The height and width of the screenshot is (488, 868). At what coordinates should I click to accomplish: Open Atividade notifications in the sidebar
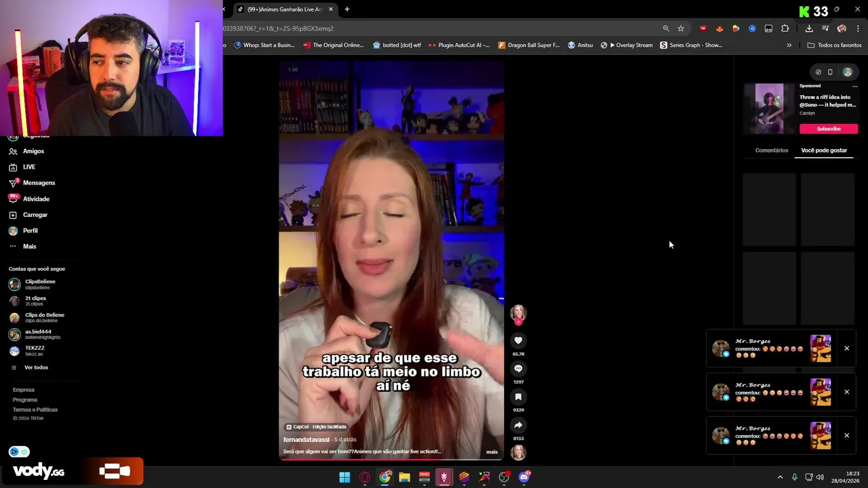(x=29, y=199)
